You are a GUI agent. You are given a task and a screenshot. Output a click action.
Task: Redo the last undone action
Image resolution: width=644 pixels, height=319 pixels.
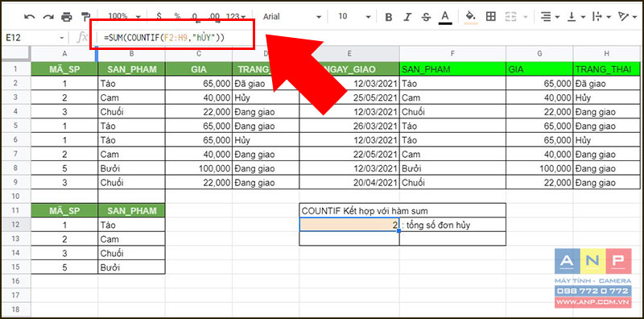pos(48,16)
